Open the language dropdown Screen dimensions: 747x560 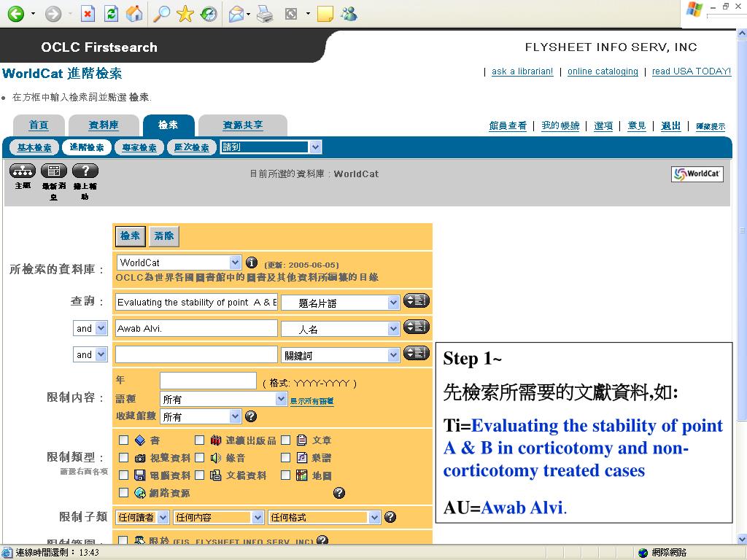click(x=223, y=399)
